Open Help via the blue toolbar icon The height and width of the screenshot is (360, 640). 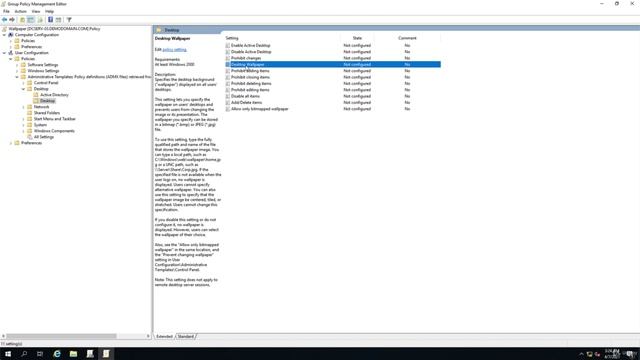(50, 20)
